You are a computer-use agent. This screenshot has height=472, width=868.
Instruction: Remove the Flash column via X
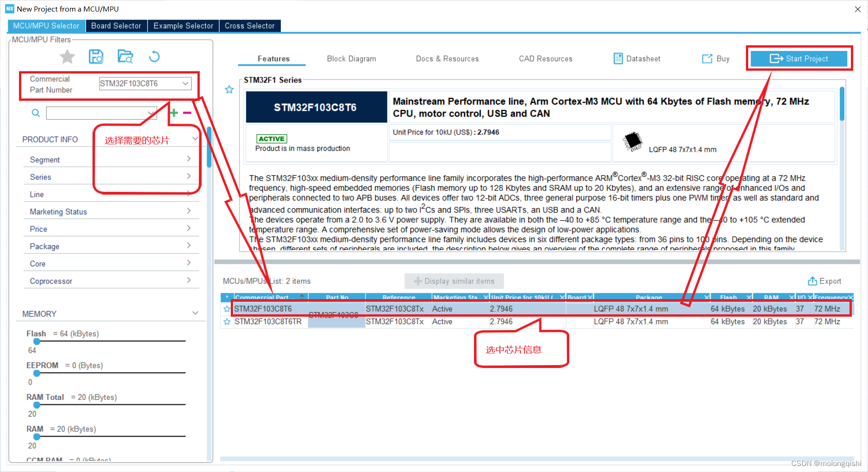[749, 297]
